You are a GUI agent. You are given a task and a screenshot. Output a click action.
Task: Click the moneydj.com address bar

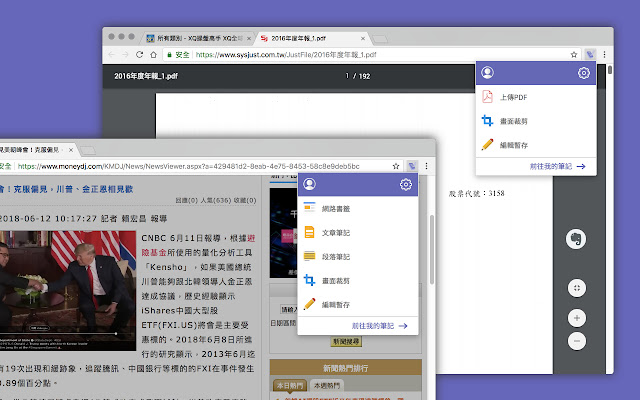[x=189, y=166]
